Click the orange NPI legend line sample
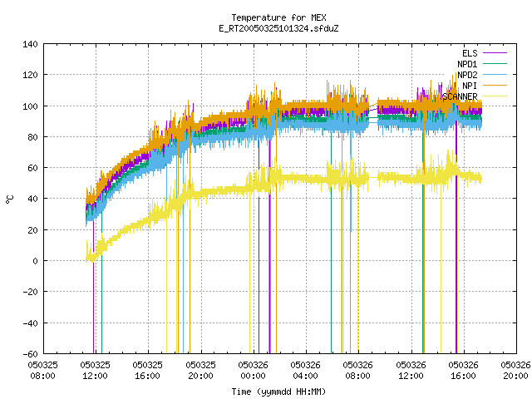 (495, 85)
